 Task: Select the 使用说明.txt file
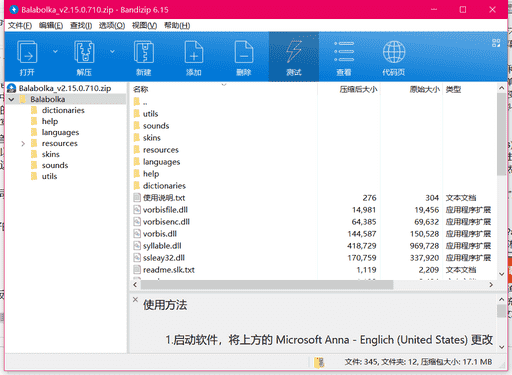(x=164, y=198)
